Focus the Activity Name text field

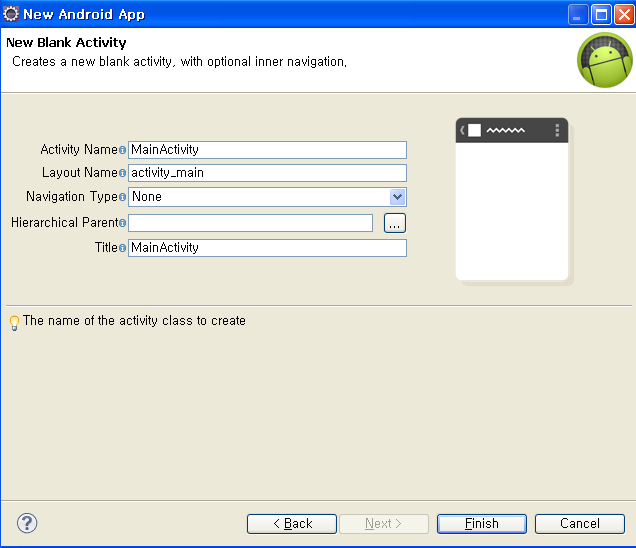tap(267, 150)
